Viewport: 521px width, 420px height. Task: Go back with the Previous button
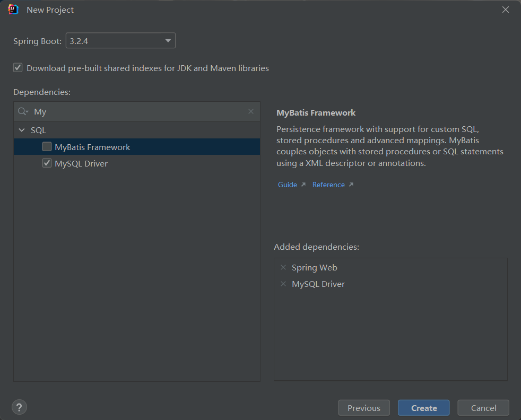coord(364,408)
